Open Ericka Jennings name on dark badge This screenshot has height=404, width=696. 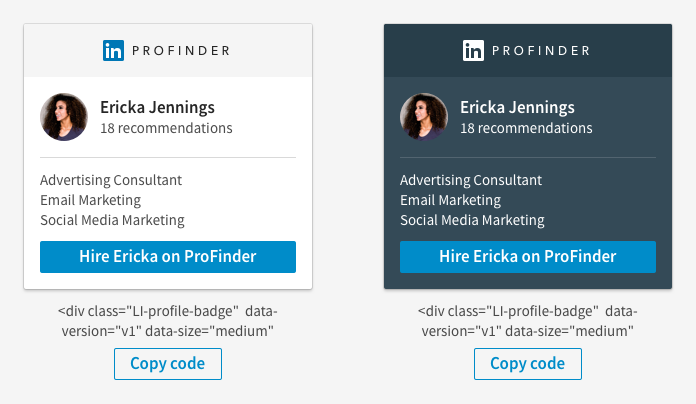[x=517, y=107]
